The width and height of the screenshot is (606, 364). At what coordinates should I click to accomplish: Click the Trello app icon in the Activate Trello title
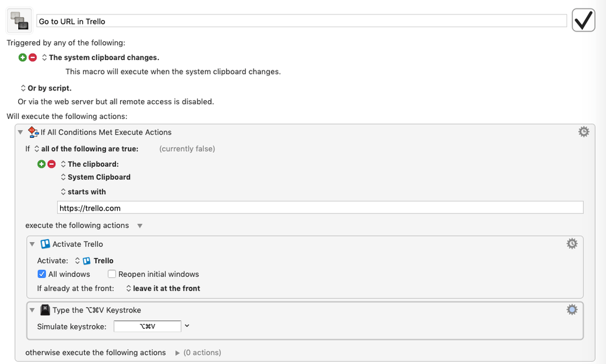[45, 244]
